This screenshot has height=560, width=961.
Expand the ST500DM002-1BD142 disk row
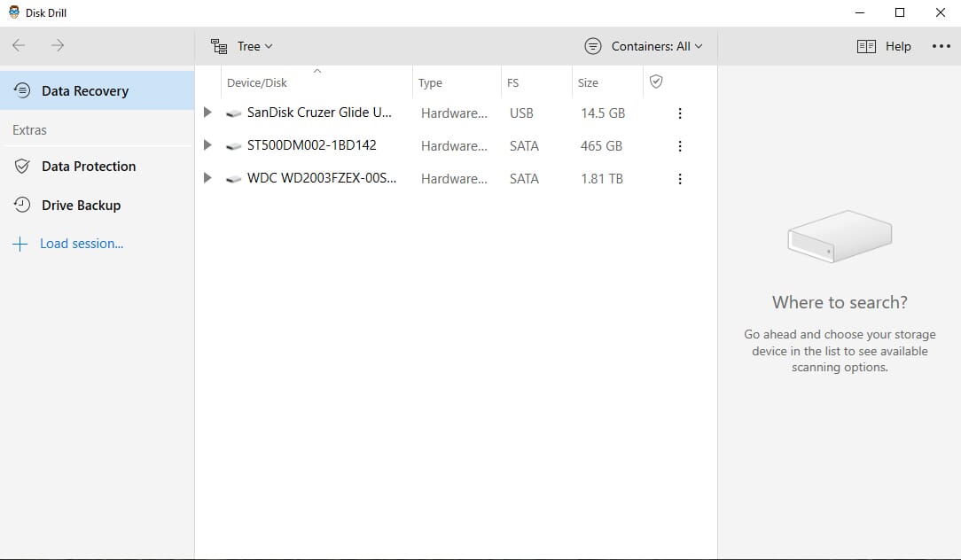point(207,145)
